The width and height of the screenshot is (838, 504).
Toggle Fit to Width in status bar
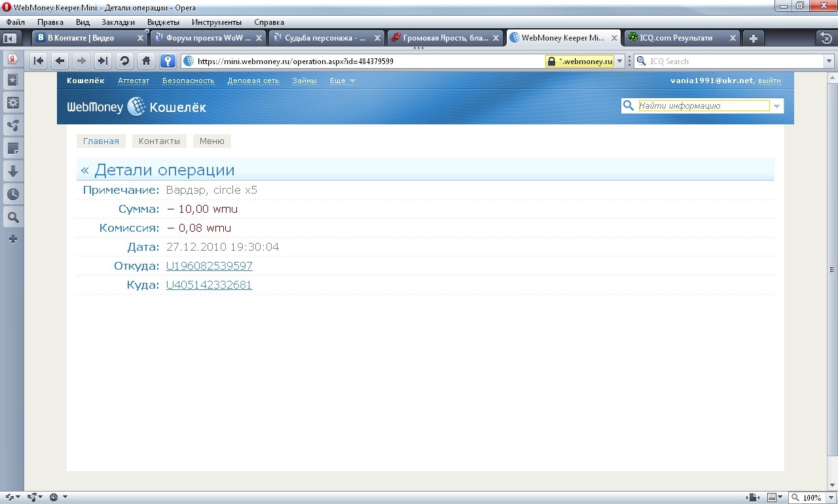tap(753, 497)
